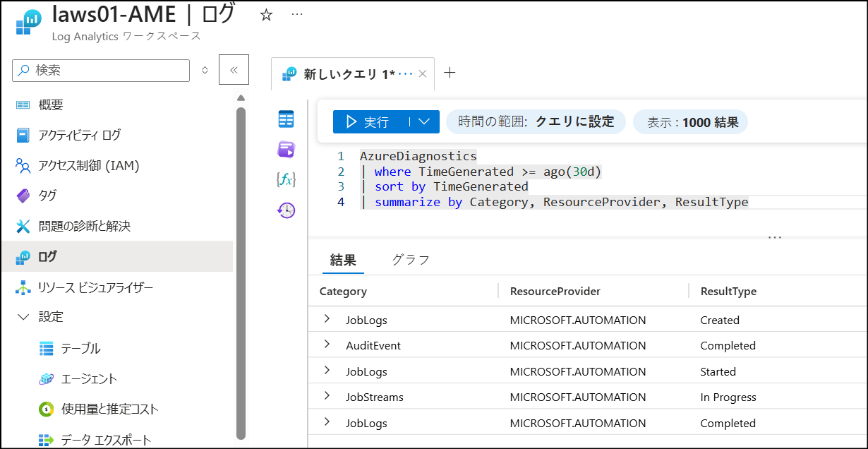Click the テーブル table icon in the sidebar

tap(47, 348)
